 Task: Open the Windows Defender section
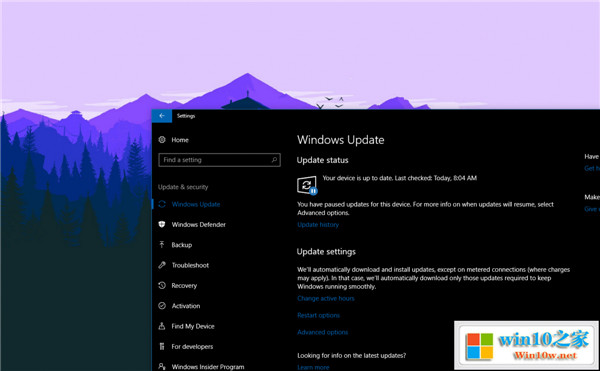click(199, 225)
